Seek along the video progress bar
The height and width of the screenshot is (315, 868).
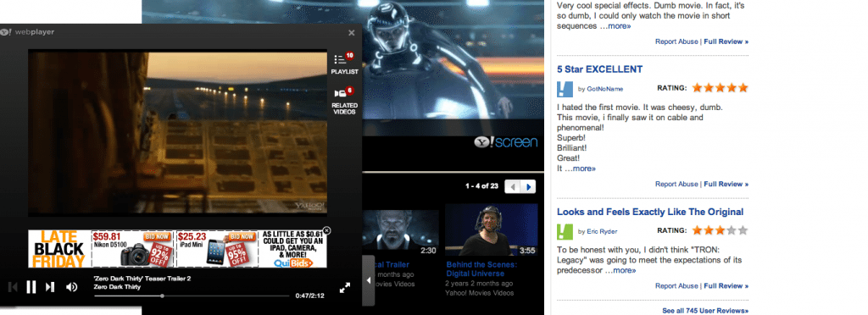coord(192,296)
